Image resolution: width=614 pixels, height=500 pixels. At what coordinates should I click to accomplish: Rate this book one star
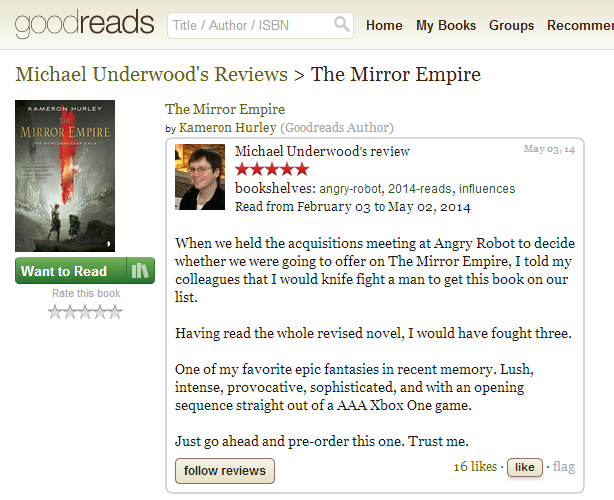click(55, 312)
